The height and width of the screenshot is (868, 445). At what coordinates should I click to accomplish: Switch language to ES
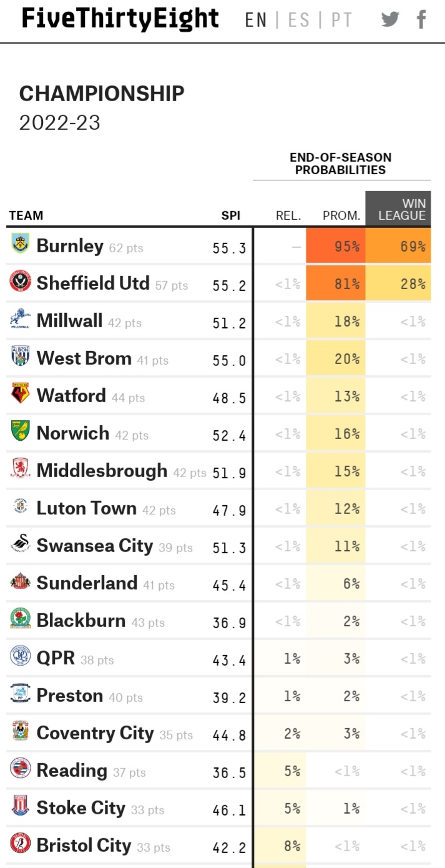(299, 20)
